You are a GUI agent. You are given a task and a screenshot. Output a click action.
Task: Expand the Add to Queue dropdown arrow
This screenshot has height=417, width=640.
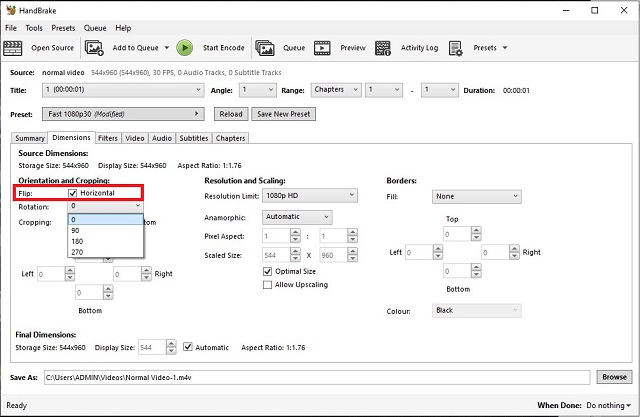(167, 48)
